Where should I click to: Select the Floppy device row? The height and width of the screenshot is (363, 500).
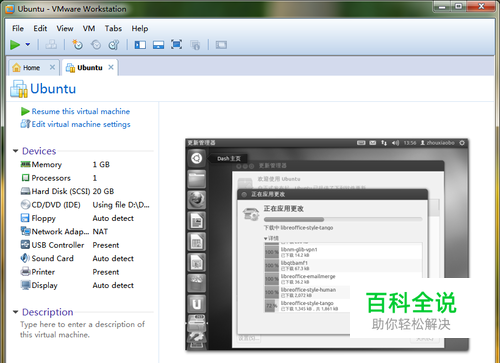[85, 218]
